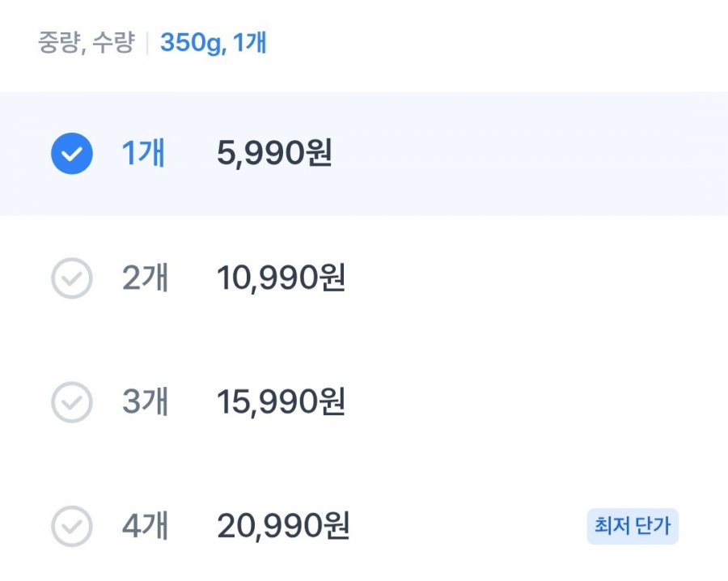Open the blue 350g, 1개 selection summary
The height and width of the screenshot is (581, 728).
point(214,43)
